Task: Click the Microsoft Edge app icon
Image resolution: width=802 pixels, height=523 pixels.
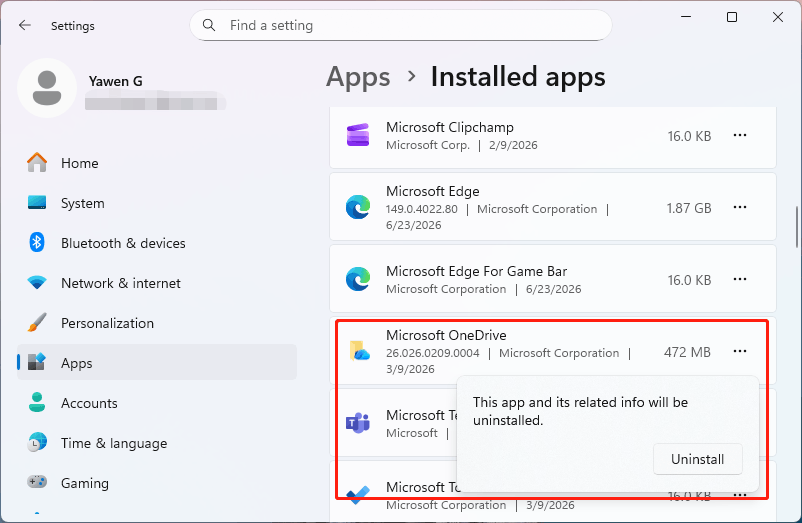Action: tap(358, 207)
